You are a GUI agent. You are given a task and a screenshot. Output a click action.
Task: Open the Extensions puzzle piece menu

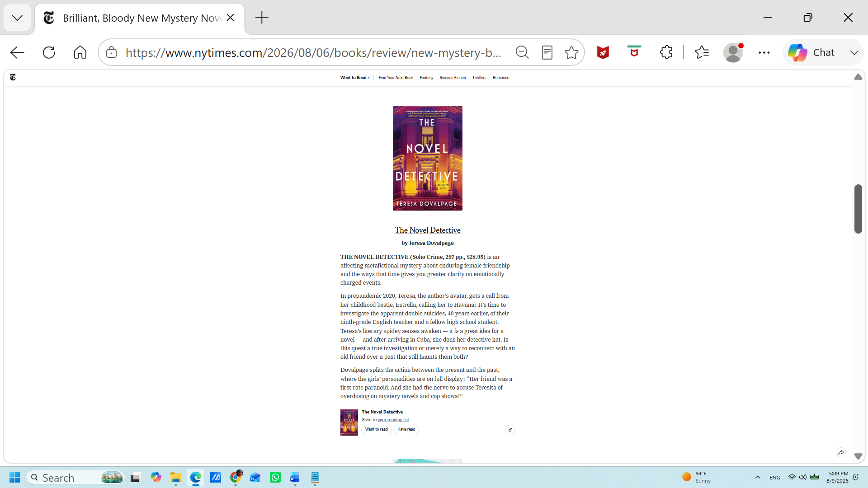pyautogui.click(x=666, y=52)
